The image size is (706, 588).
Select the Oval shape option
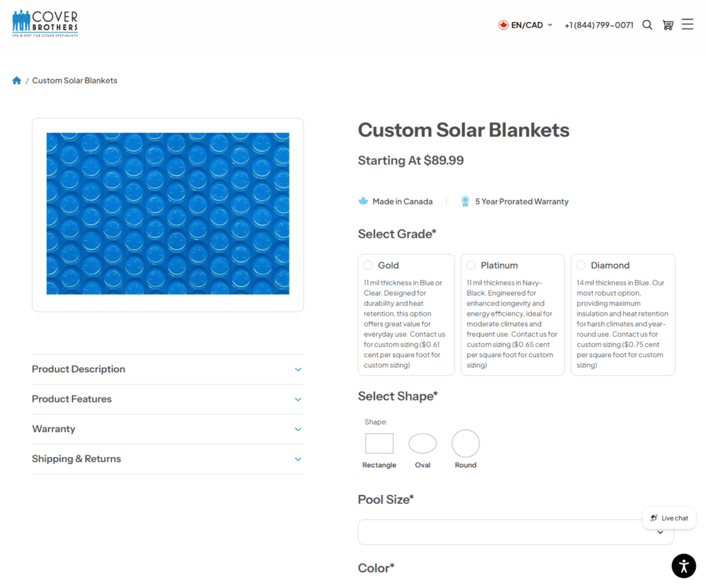(x=423, y=443)
